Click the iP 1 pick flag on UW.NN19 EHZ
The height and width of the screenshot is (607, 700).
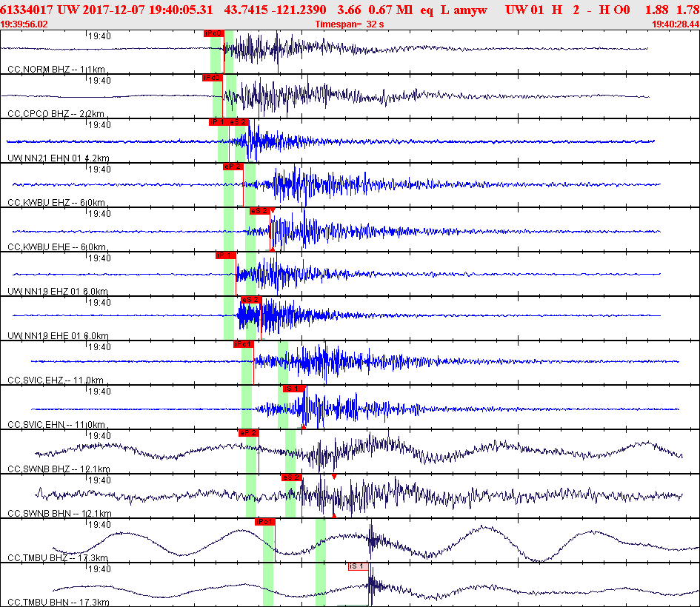coord(225,255)
